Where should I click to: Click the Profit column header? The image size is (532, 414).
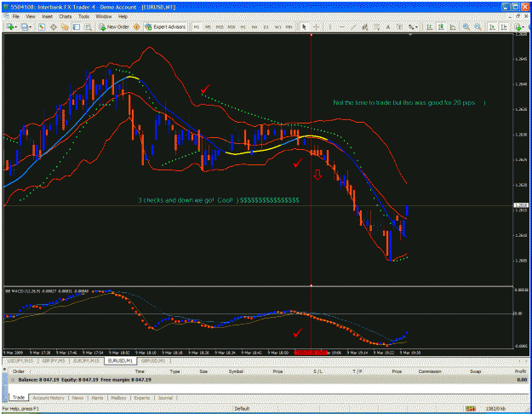point(520,371)
